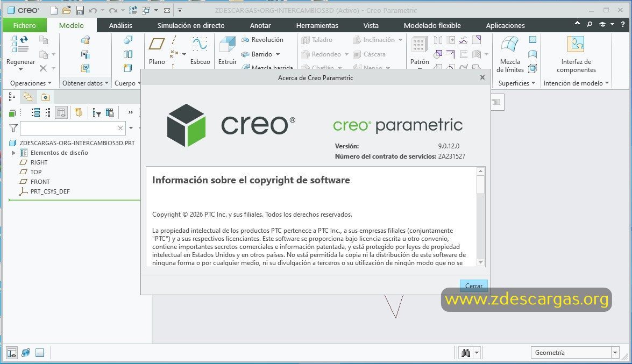Open the command search magnifier icon
The height and width of the screenshot is (364, 632).
[x=590, y=25]
